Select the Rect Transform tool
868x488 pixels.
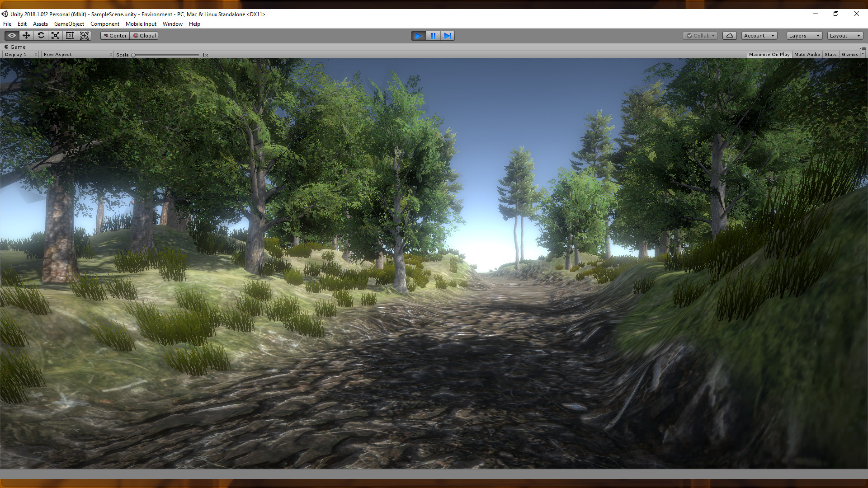point(70,36)
